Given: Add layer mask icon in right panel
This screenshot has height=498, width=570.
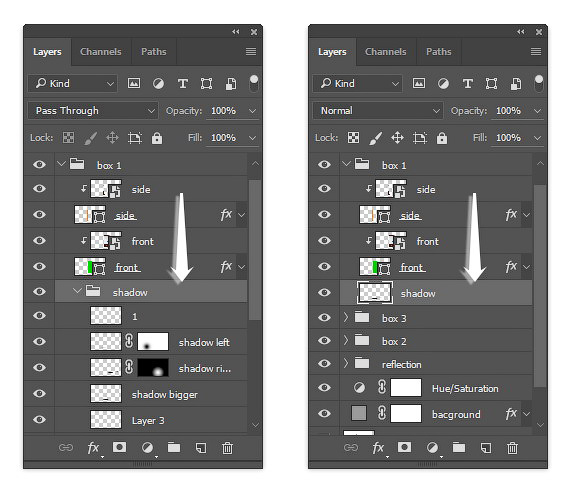Looking at the screenshot, I should [405, 447].
